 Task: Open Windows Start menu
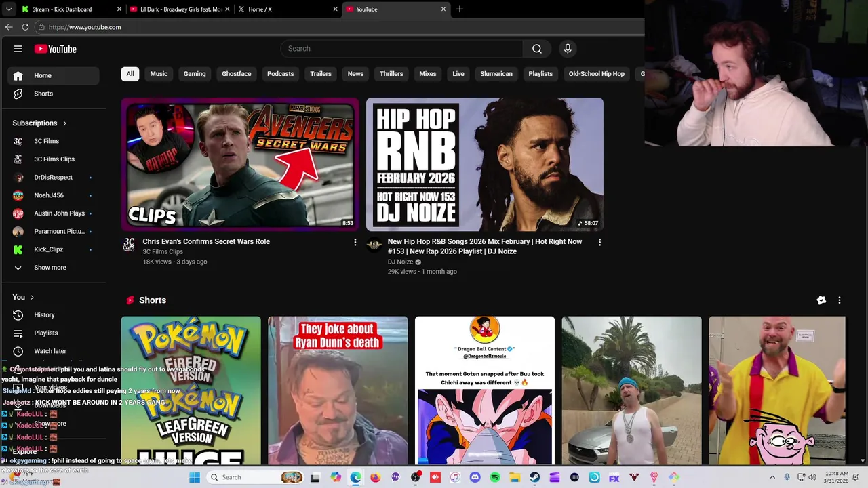(x=195, y=477)
